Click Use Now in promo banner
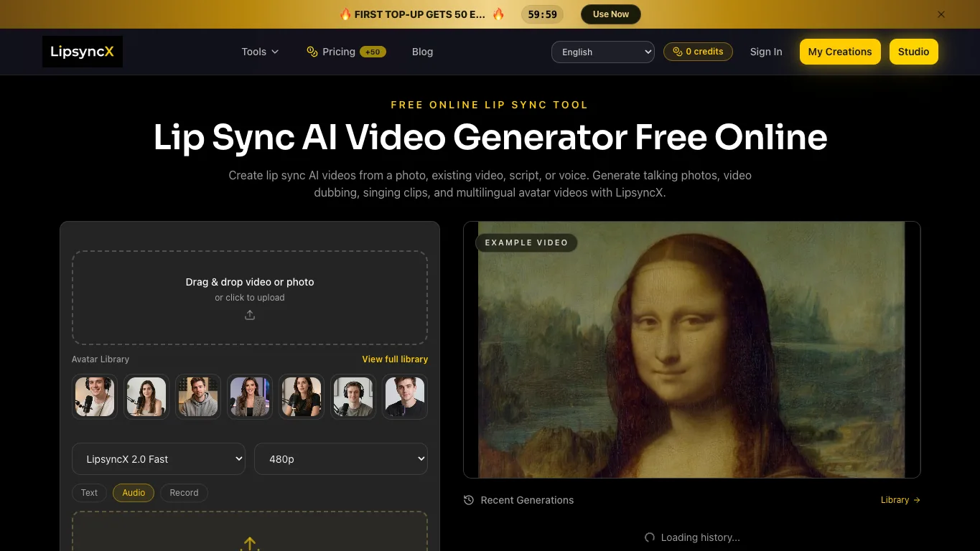 coord(611,14)
